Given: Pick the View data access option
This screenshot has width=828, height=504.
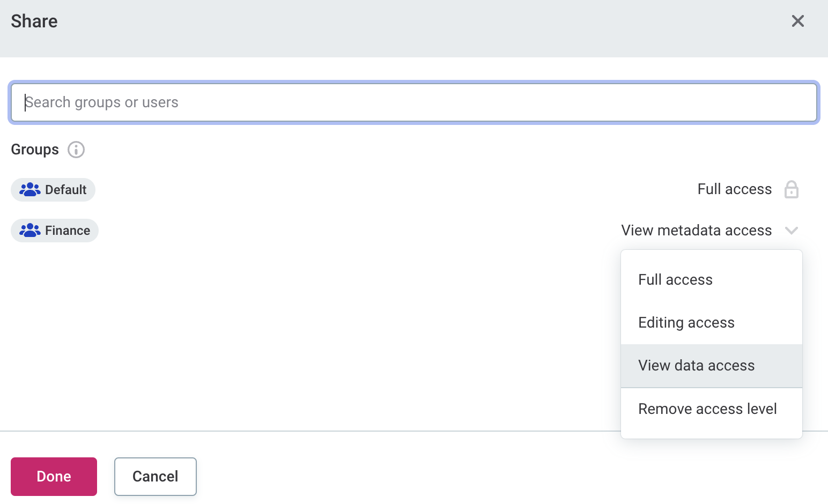Looking at the screenshot, I should click(x=696, y=366).
